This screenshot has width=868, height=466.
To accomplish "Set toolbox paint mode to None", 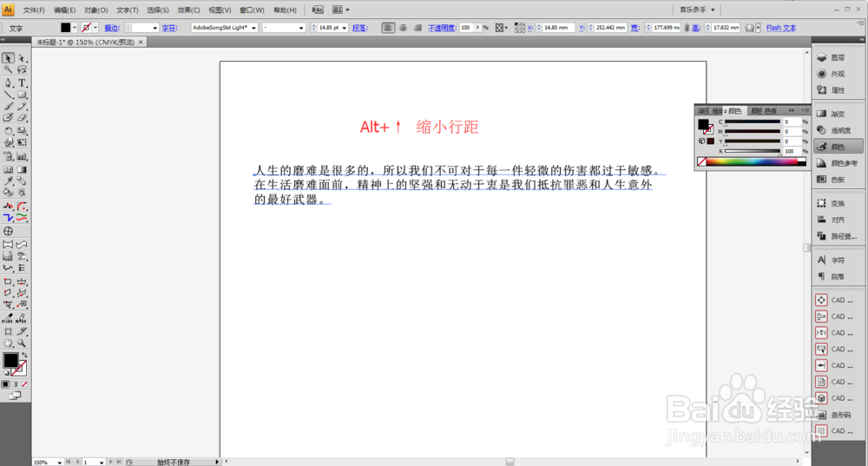I will pyautogui.click(x=24, y=384).
